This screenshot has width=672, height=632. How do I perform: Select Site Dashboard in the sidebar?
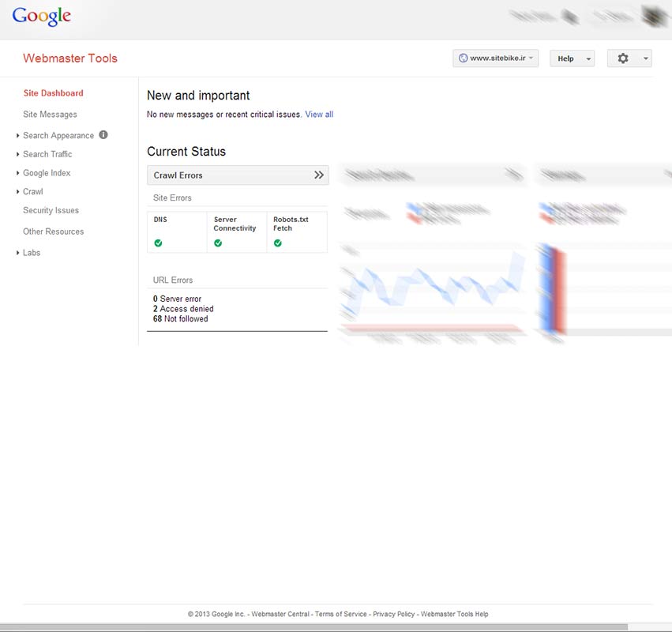53,93
